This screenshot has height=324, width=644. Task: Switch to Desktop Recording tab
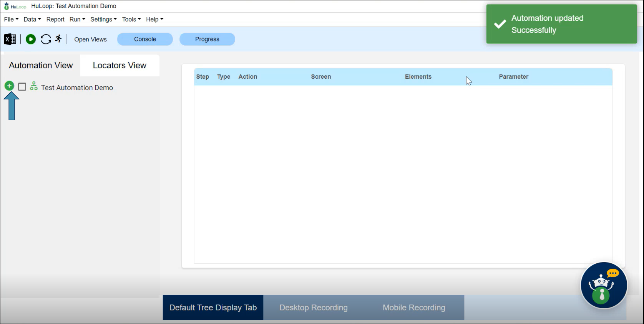[313, 307]
